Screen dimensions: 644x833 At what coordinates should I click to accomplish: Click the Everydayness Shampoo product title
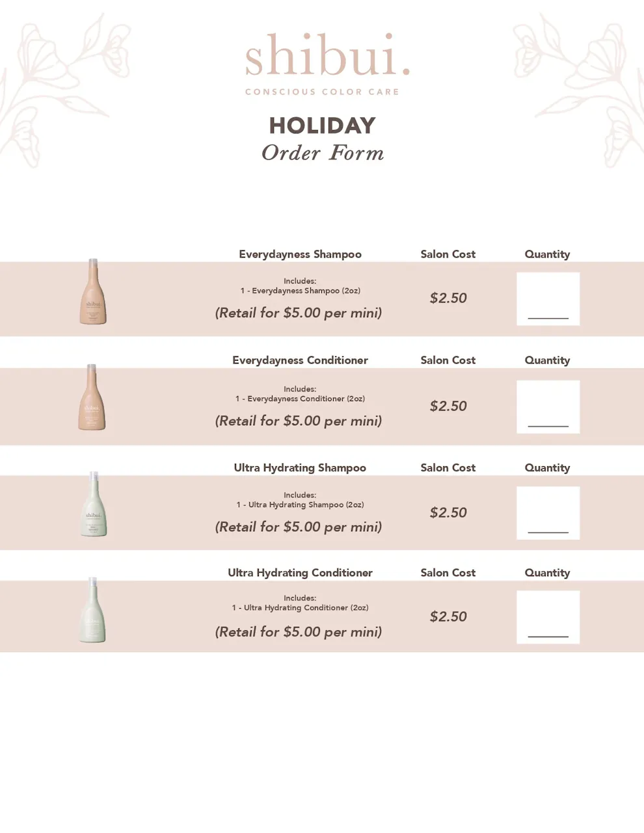pos(300,254)
